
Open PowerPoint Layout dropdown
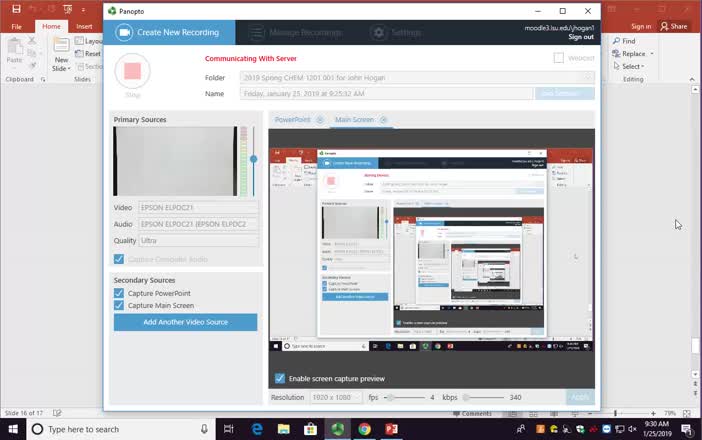[x=89, y=41]
